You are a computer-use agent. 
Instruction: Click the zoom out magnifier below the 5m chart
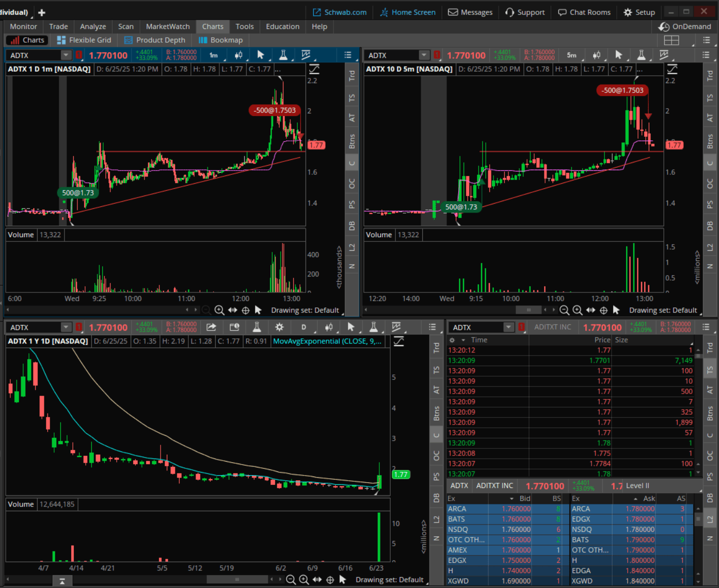coord(564,310)
